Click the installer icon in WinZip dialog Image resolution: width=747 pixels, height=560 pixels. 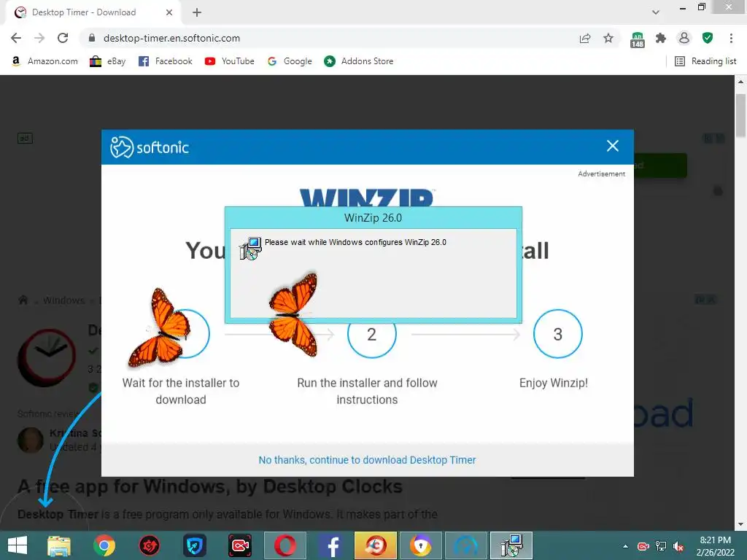pyautogui.click(x=251, y=248)
